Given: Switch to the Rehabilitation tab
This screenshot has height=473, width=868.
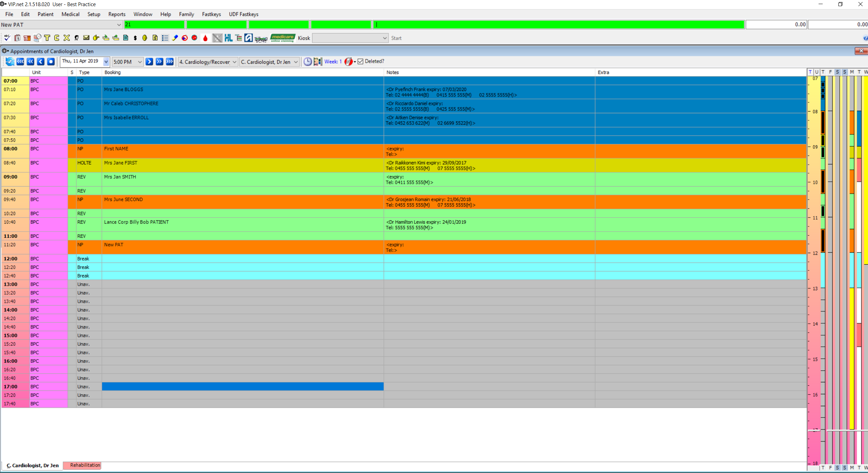Looking at the screenshot, I should pyautogui.click(x=85, y=465).
